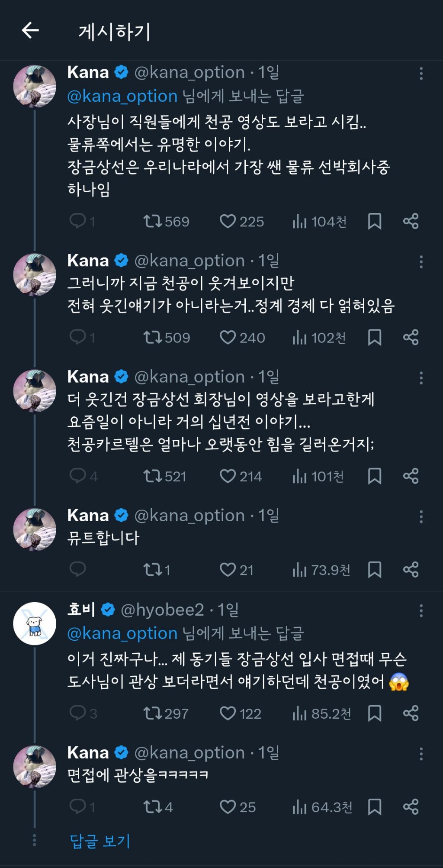
Task: Open replies on the post with 4 comments
Action: 78,476
